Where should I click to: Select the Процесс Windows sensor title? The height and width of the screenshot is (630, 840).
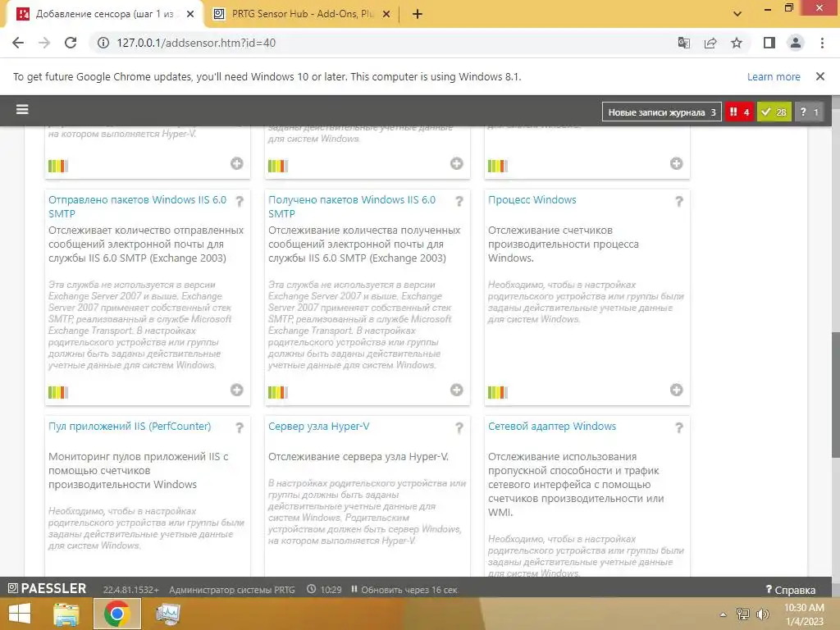(x=532, y=200)
